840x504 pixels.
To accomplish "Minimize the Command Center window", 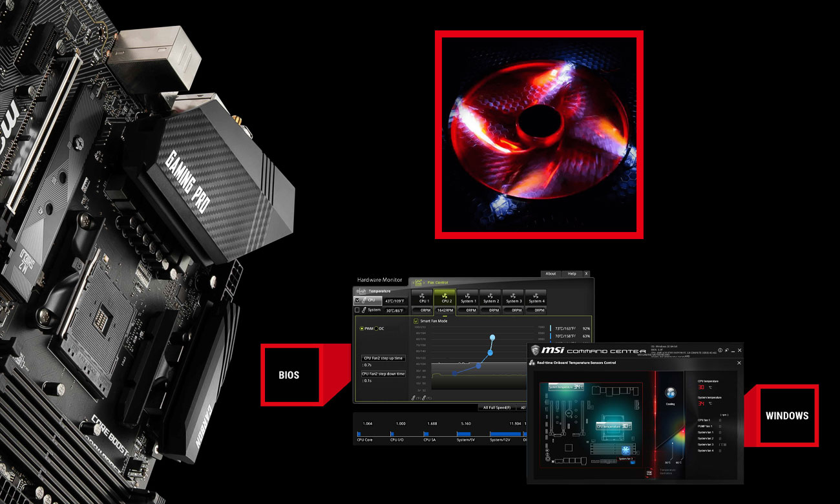I will (733, 351).
